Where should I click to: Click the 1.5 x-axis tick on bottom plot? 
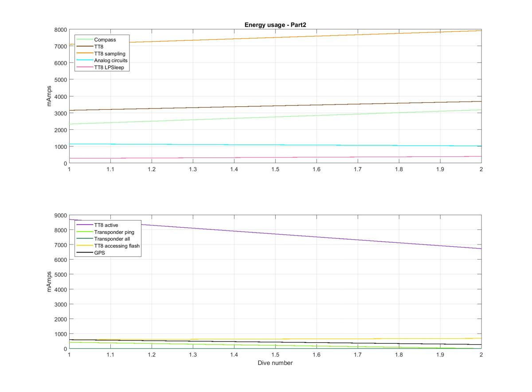pyautogui.click(x=275, y=354)
